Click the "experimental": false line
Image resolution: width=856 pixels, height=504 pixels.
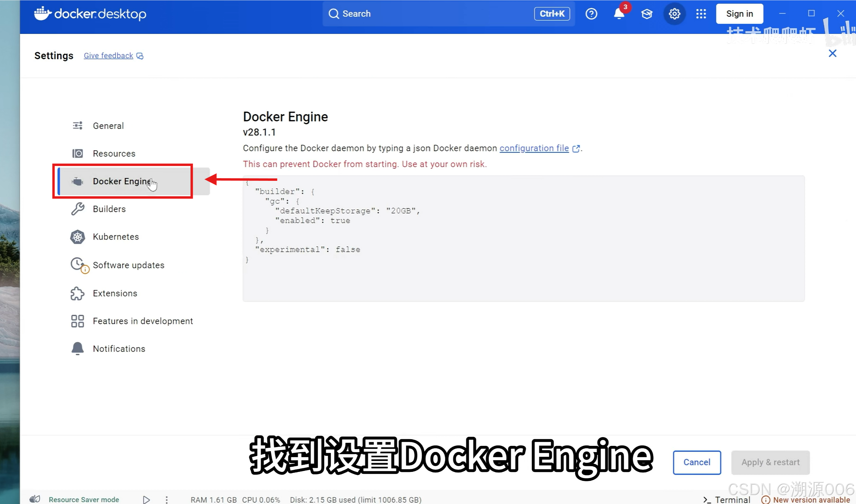pyautogui.click(x=308, y=250)
